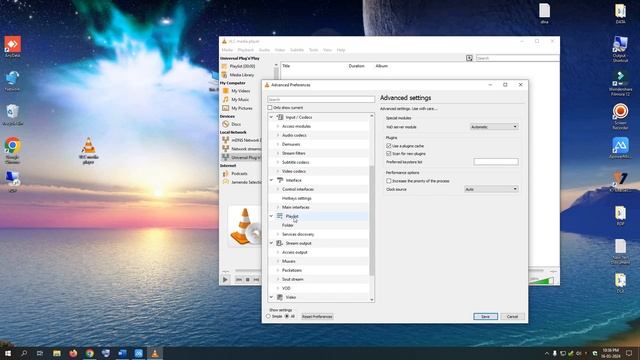This screenshot has width=640, height=360.
Task: Click the Save button in Advanced Preferences
Action: pos(485,317)
